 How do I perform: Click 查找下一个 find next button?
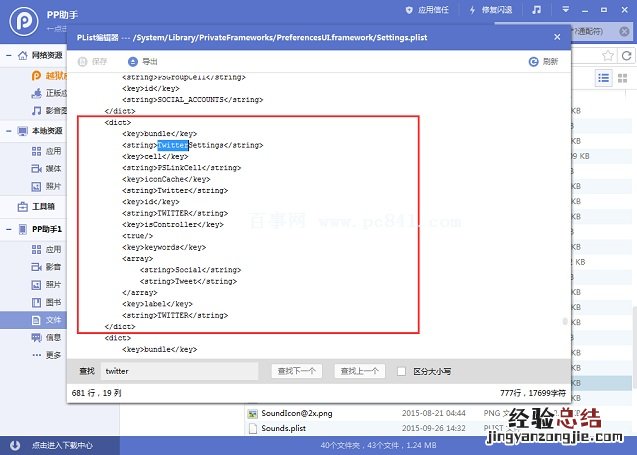click(x=296, y=371)
